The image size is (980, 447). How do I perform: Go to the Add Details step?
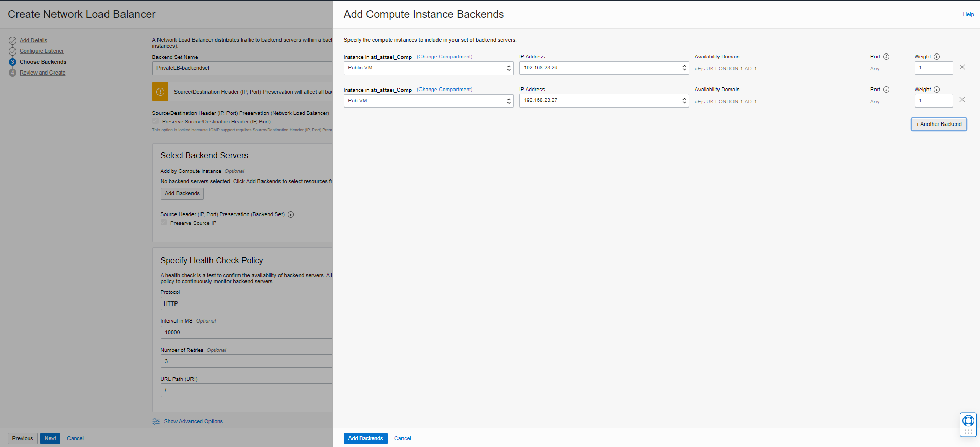[33, 40]
